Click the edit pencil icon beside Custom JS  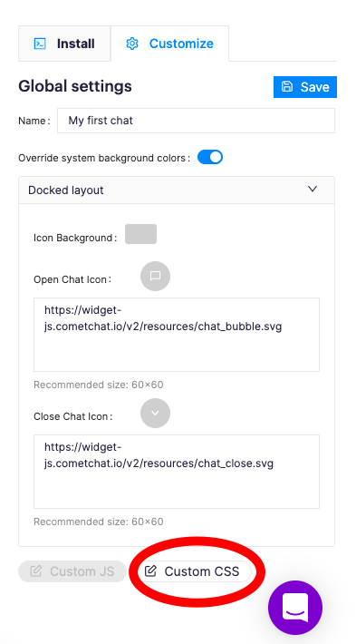pyautogui.click(x=36, y=571)
